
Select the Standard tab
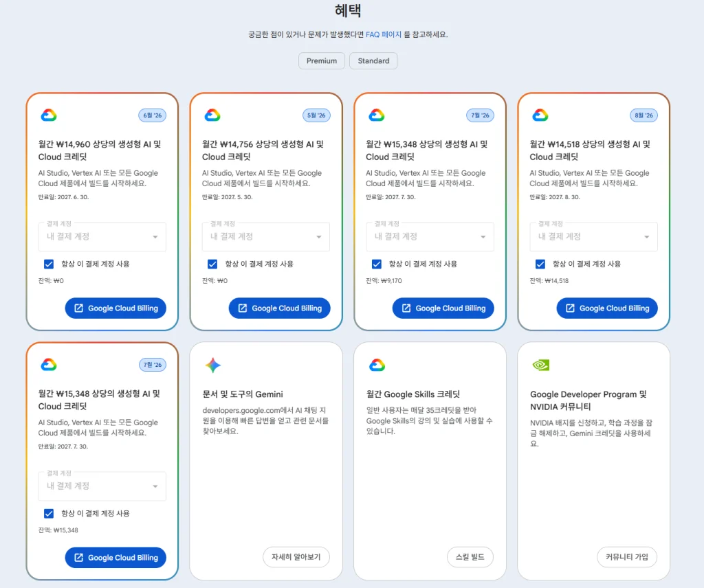point(373,61)
